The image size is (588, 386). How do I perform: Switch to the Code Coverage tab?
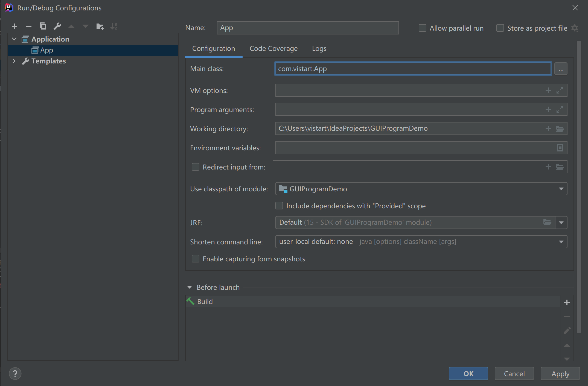pos(273,49)
